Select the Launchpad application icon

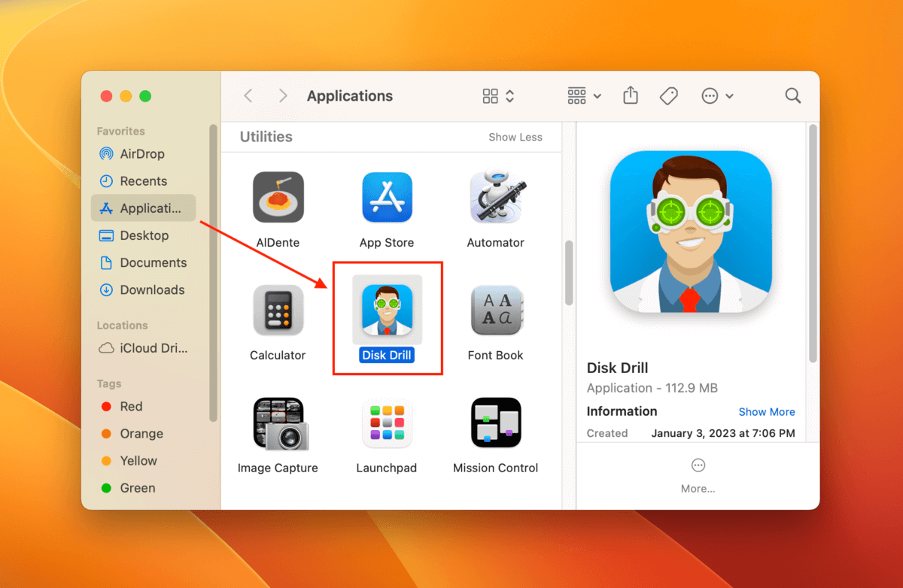pos(387,423)
